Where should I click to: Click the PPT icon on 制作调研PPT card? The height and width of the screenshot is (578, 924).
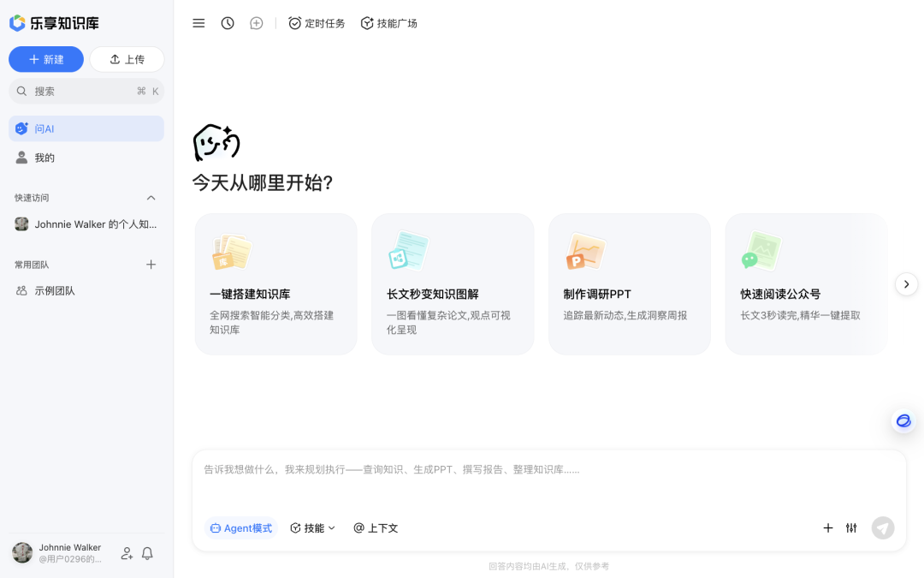pyautogui.click(x=585, y=251)
